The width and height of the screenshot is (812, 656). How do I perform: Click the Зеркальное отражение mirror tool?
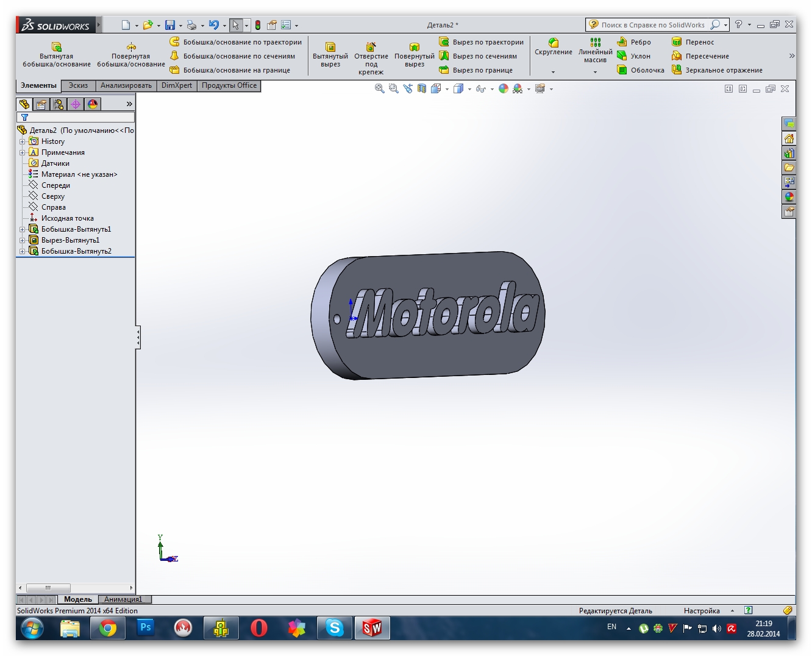click(x=717, y=70)
